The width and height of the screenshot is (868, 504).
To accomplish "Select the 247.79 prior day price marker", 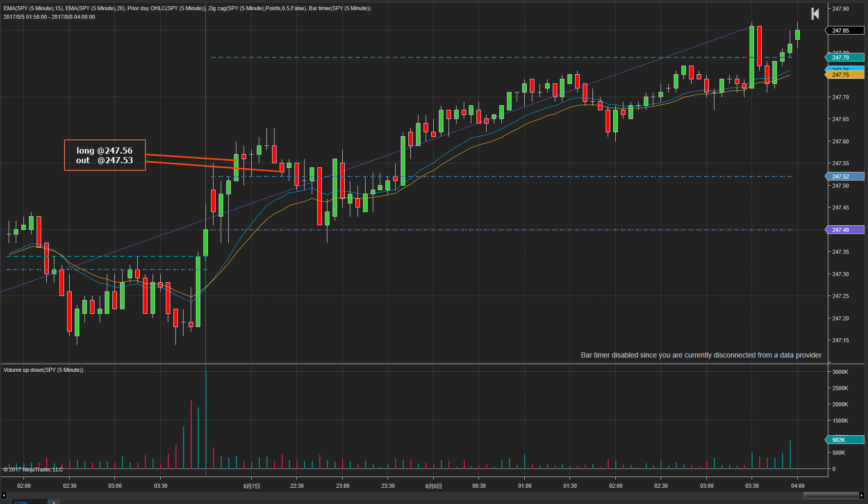I will tap(844, 57).
